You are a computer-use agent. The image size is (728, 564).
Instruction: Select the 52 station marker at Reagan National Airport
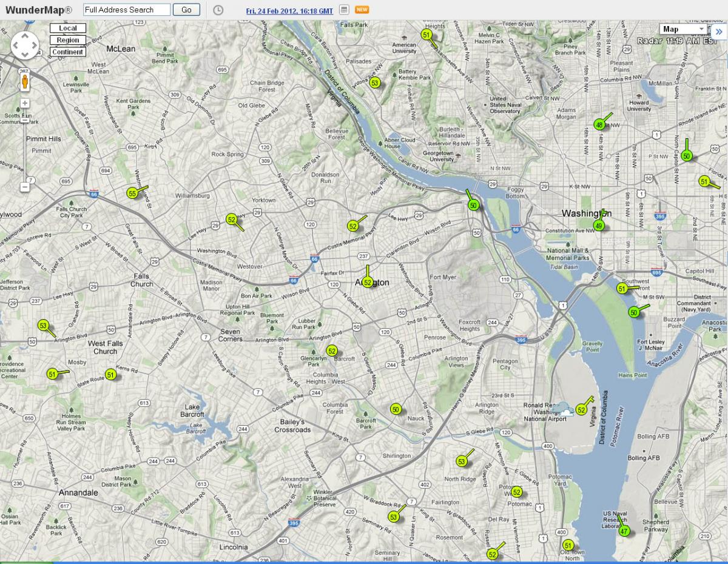[581, 410]
